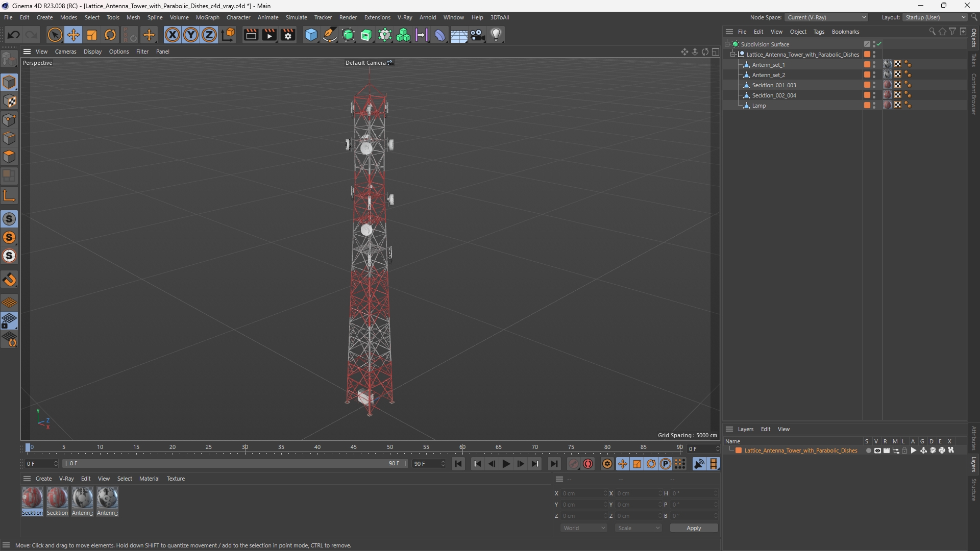
Task: Add a Cube primitive object
Action: (311, 35)
